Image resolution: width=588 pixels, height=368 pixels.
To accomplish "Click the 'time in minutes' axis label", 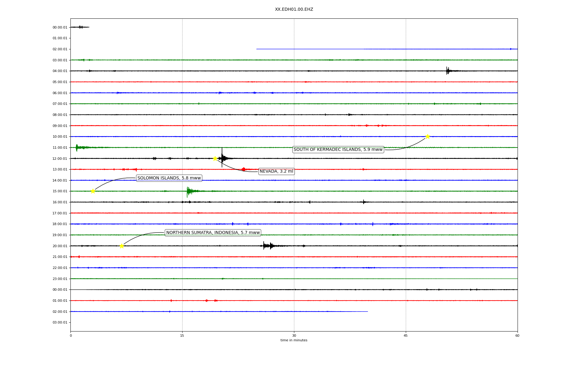I will click(x=294, y=340).
